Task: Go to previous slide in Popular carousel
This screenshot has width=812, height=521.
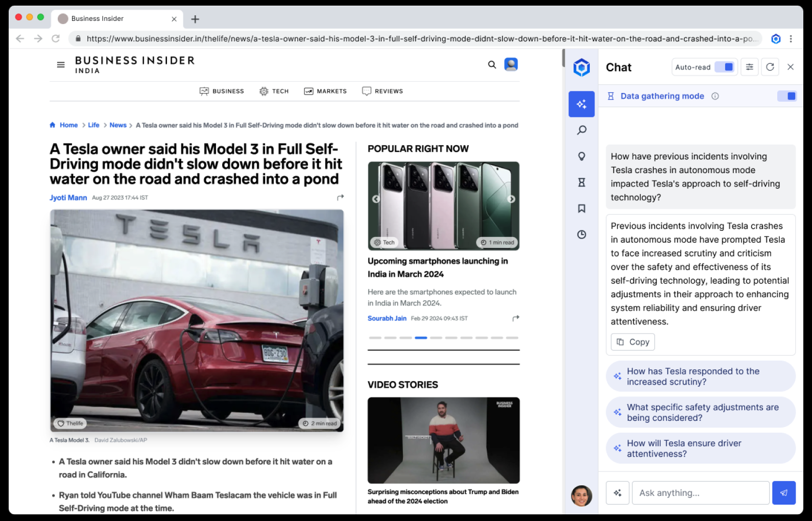Action: tap(376, 199)
